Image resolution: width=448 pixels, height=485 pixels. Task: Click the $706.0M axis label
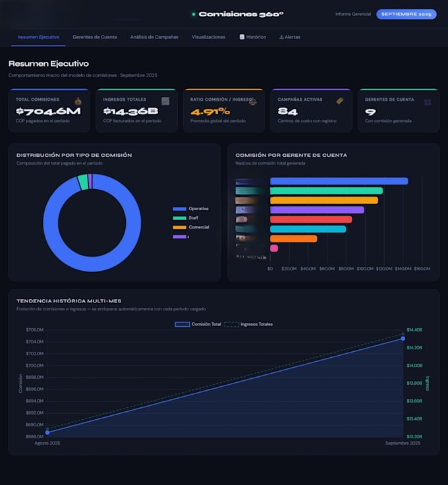[35, 329]
